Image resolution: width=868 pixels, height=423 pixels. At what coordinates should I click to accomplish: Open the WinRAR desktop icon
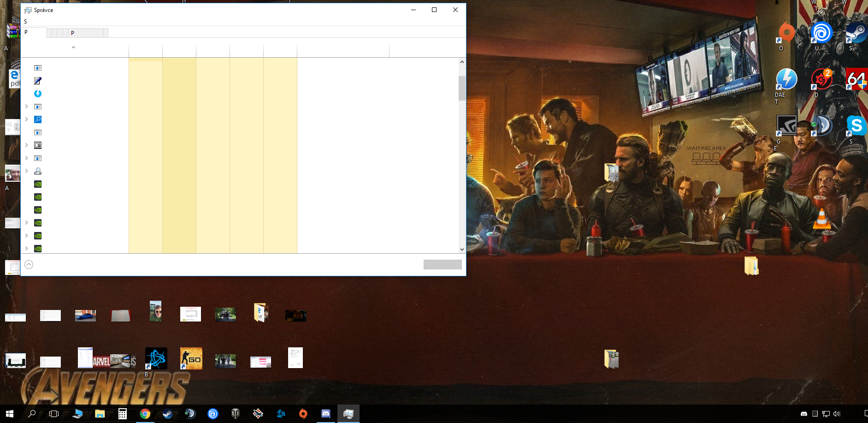pyautogui.click(x=13, y=31)
